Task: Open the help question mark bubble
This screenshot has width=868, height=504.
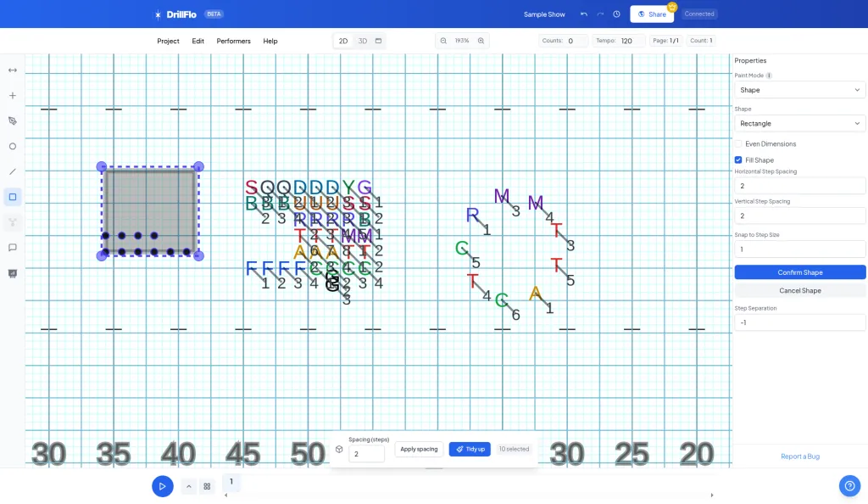Action: [849, 486]
